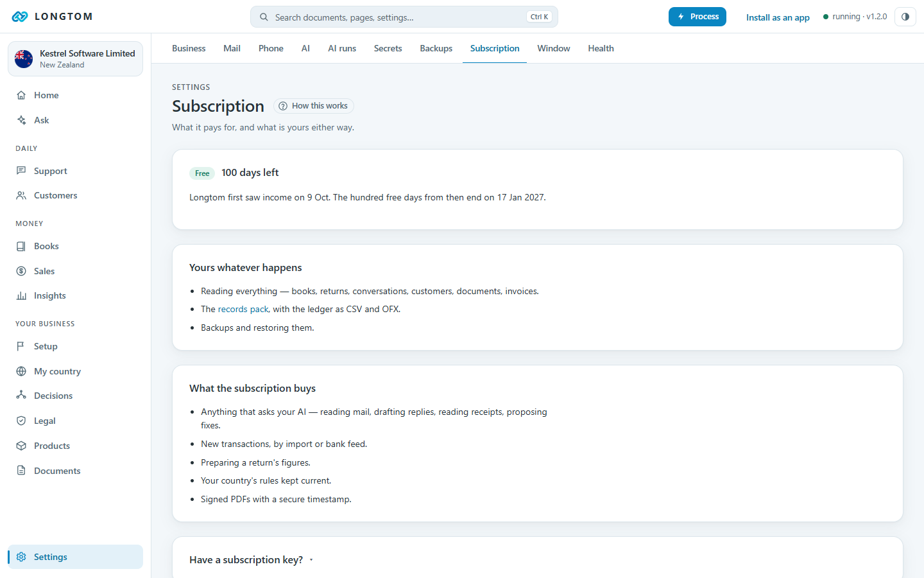Open the Kestrel Software Limited business switcher

(x=75, y=59)
